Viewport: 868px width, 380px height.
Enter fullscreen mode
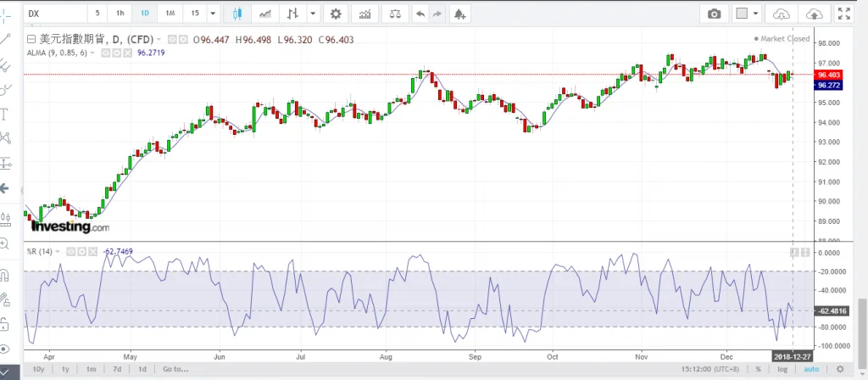click(x=843, y=14)
